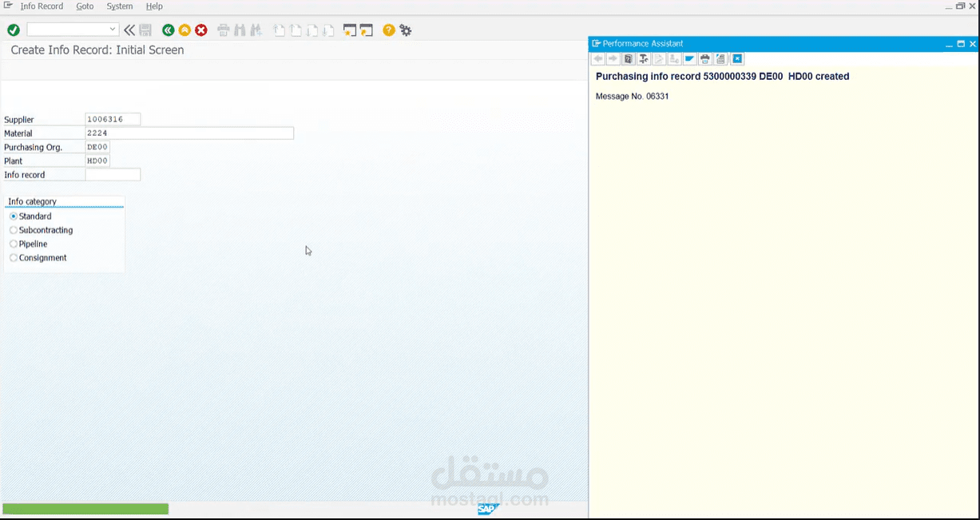Select the Subcontracting info category
The image size is (980, 520).
(x=41, y=230)
